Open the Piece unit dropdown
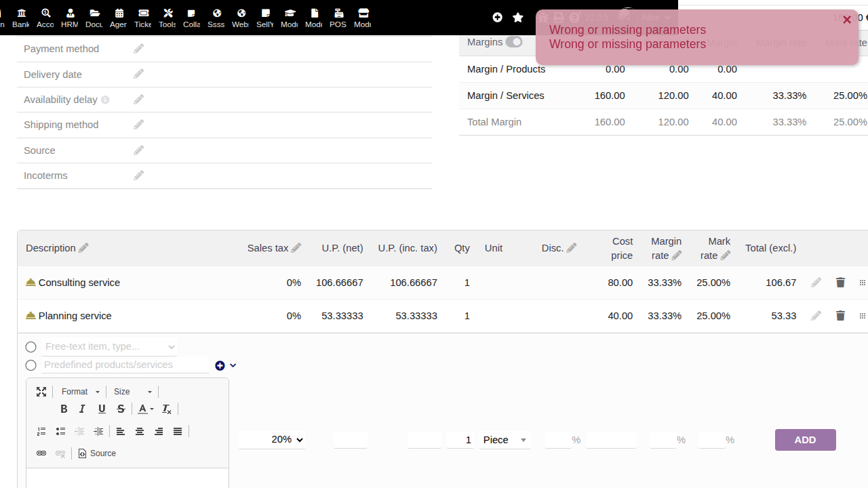 click(x=505, y=440)
